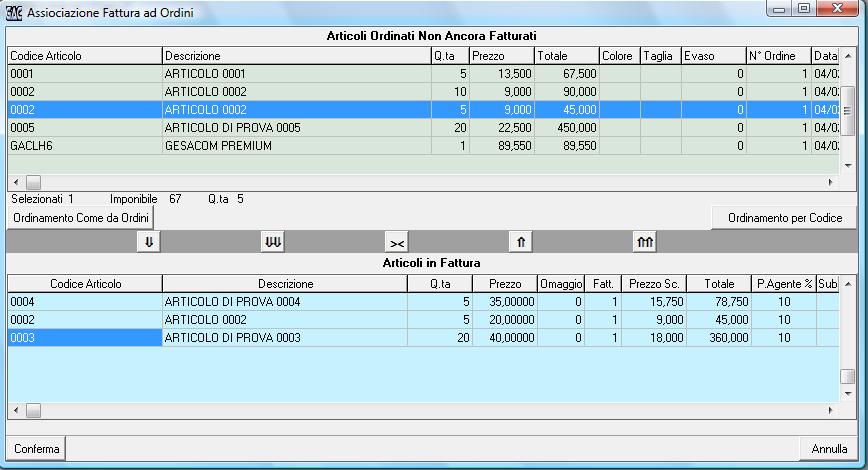Select ARTICOLO DI PROVA 0004 invoice row

423,302
